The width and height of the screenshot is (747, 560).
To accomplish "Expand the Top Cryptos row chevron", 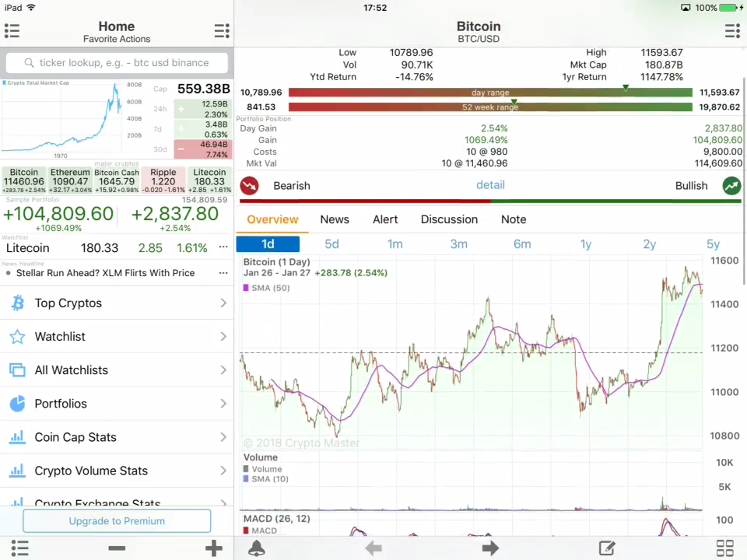I will pyautogui.click(x=223, y=303).
